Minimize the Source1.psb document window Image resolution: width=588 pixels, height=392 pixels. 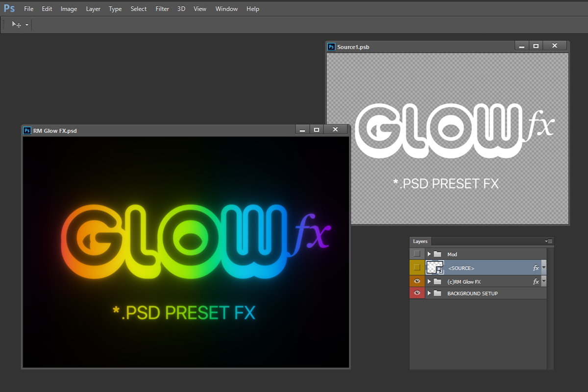tap(522, 46)
